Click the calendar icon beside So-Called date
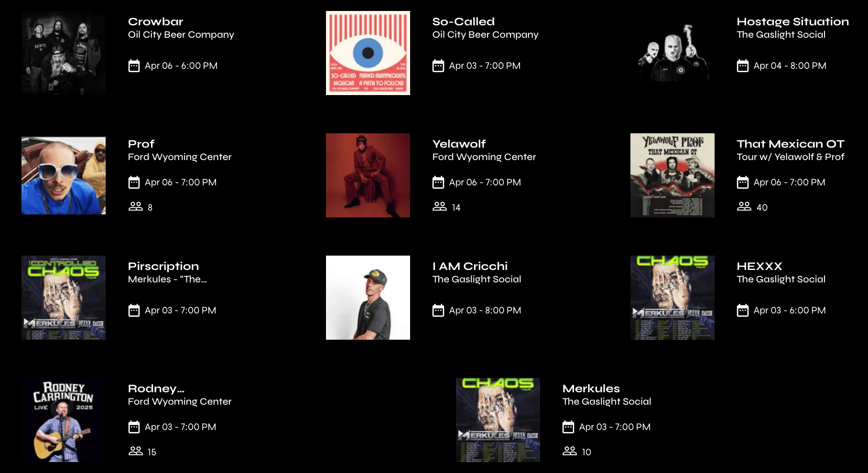This screenshot has width=868, height=473. (438, 66)
